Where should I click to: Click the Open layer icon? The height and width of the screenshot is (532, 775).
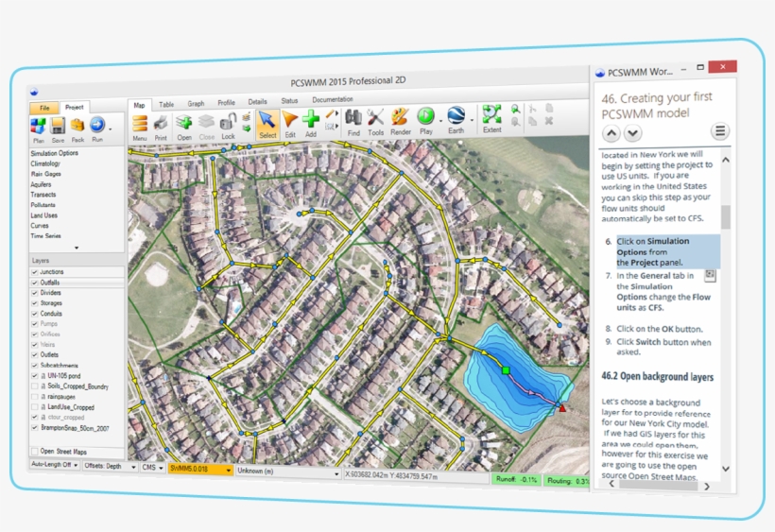[184, 123]
